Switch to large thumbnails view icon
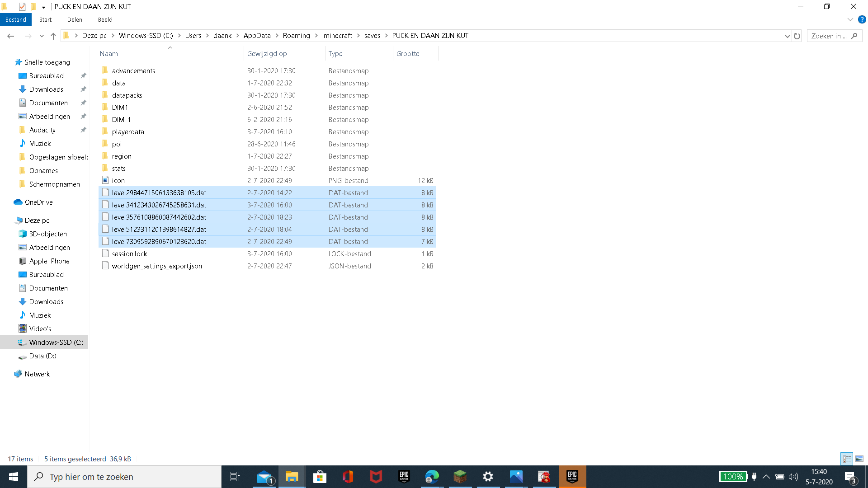This screenshot has width=868, height=488. click(x=859, y=459)
